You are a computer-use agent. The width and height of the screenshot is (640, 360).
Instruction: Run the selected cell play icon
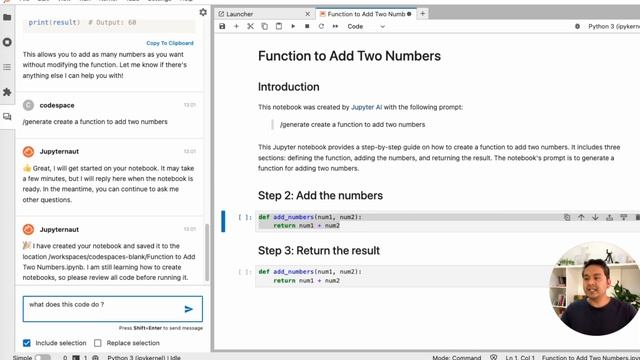pos(293,26)
